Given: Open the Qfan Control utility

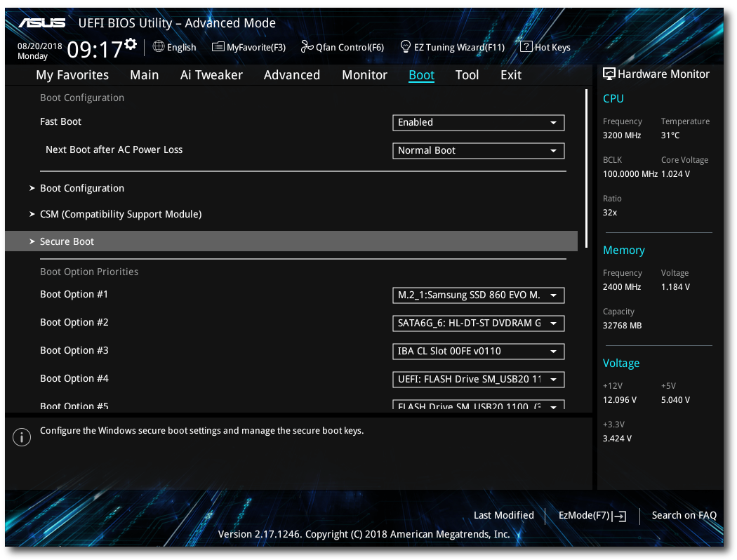Looking at the screenshot, I should (x=343, y=47).
